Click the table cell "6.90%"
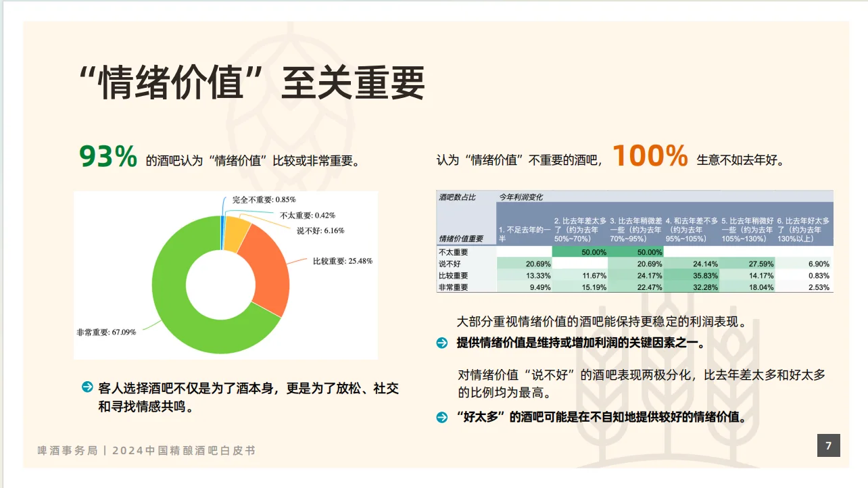 pyautogui.click(x=803, y=264)
